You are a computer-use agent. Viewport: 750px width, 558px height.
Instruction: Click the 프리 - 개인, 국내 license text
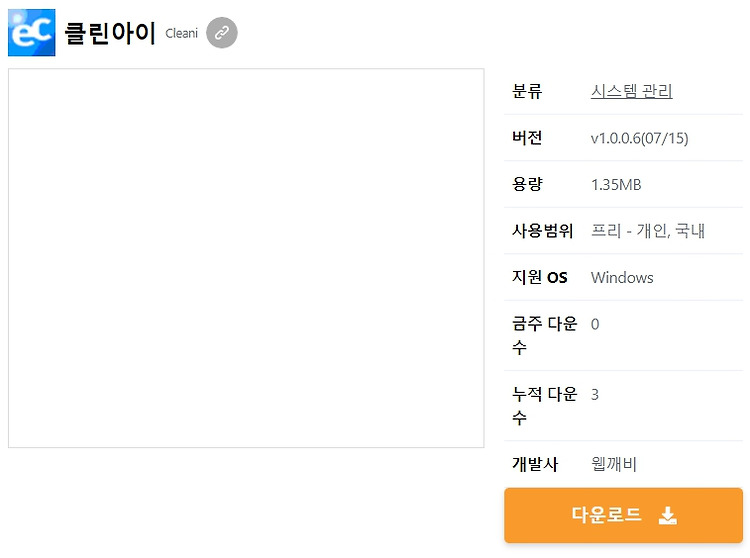(x=648, y=231)
